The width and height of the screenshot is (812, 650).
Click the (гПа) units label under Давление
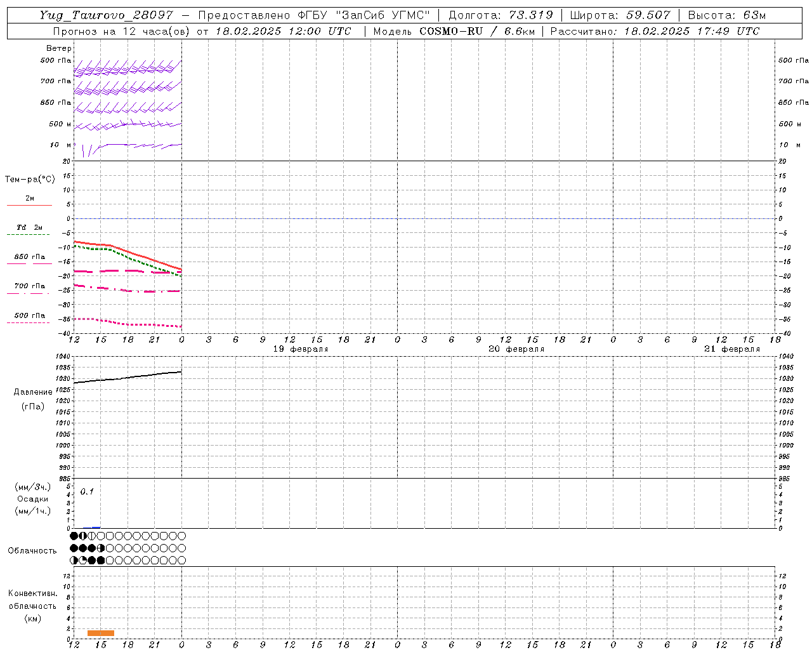(33, 406)
